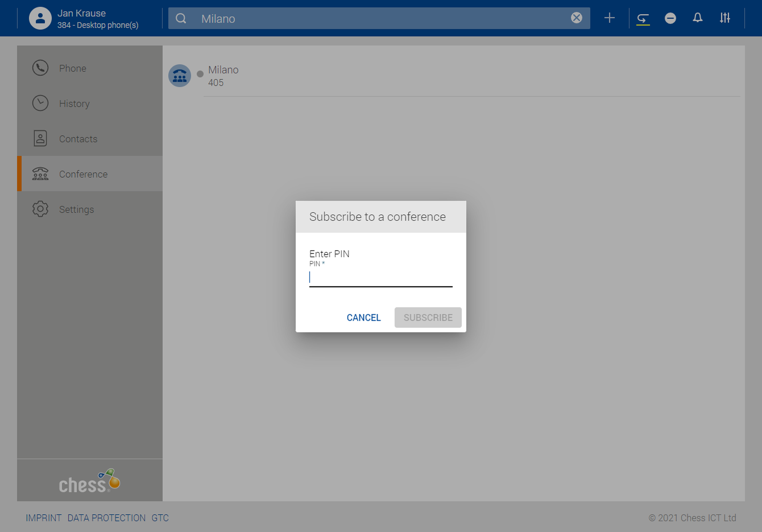Click the call forwarding icon
Viewport: 762px width, 532px height.
click(x=643, y=18)
